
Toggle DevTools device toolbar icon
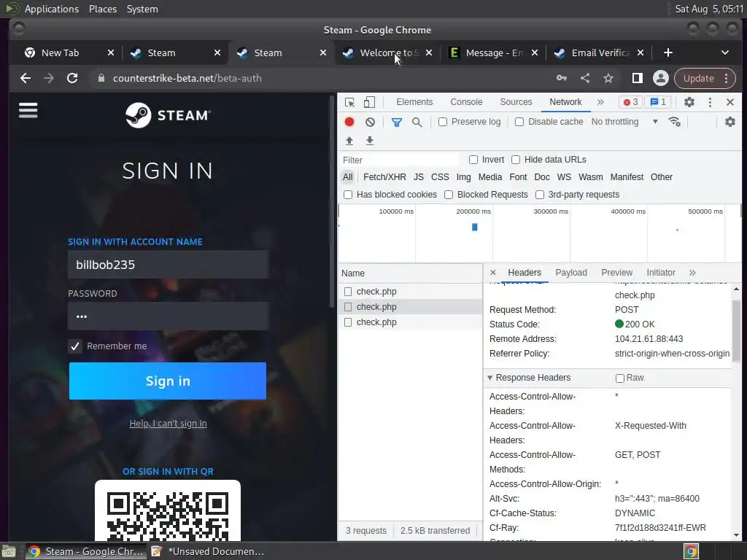point(369,102)
